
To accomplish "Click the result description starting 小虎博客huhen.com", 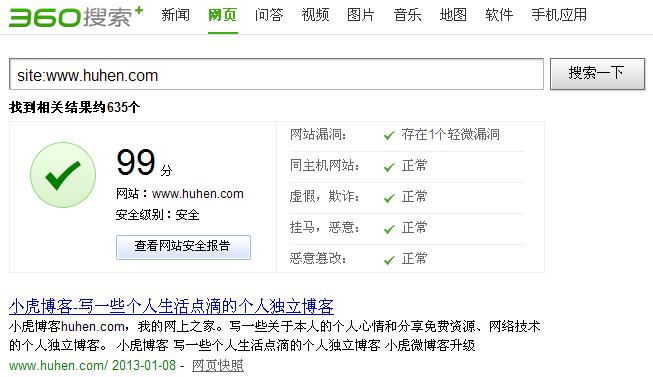I will (274, 336).
